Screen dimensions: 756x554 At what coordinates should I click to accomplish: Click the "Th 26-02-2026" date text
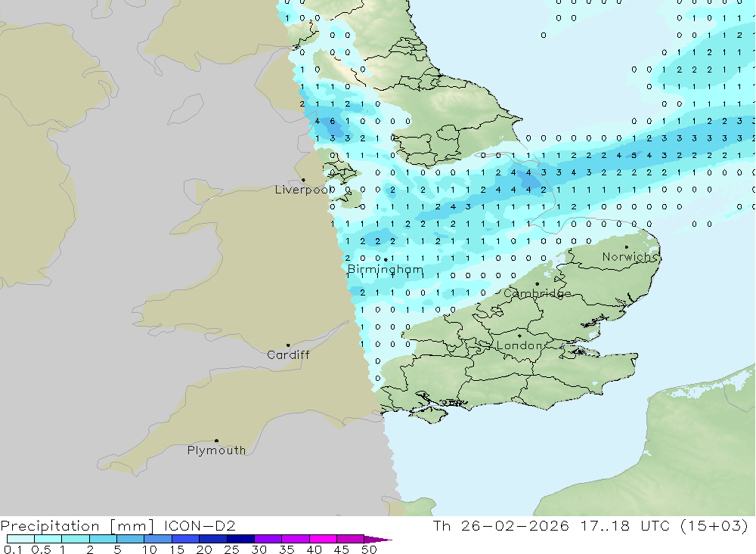pos(501,526)
